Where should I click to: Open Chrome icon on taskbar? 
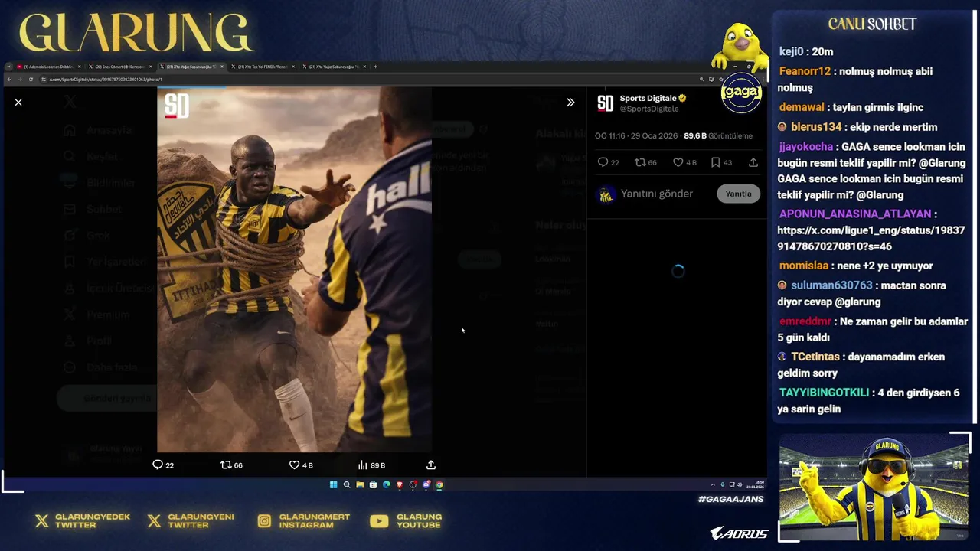coord(439,484)
